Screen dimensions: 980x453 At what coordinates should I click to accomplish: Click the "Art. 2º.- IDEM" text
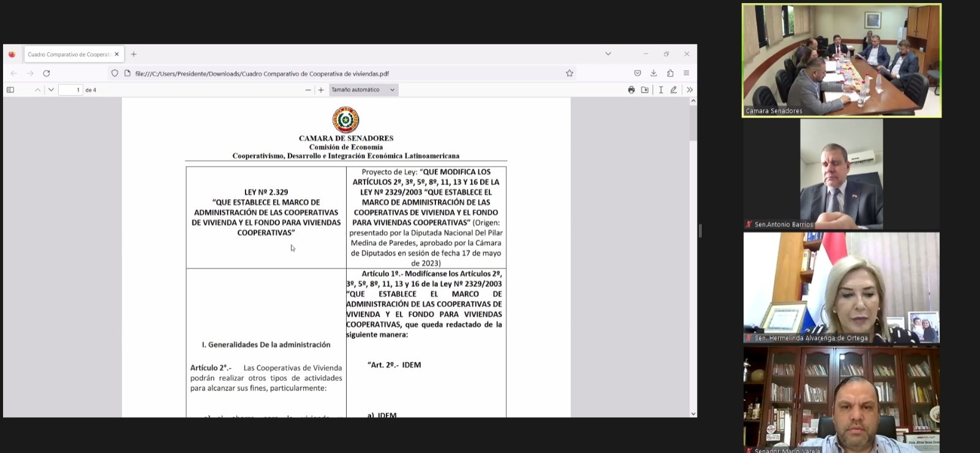tap(394, 365)
